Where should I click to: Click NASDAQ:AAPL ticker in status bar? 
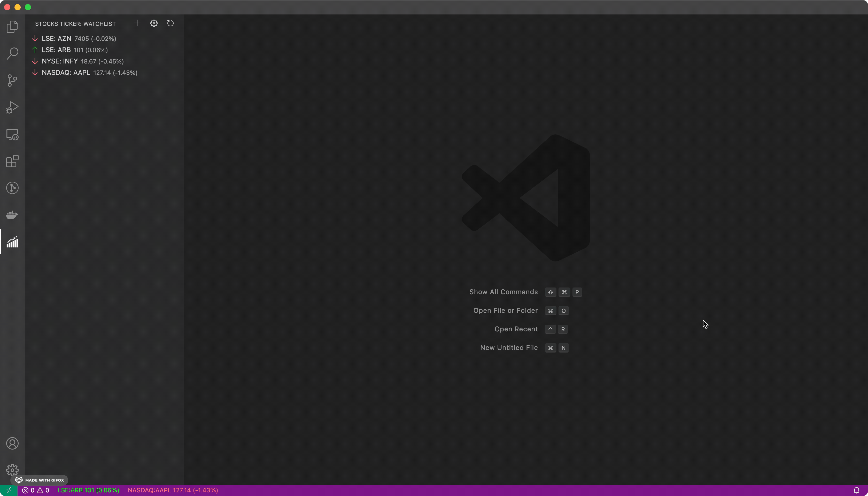pos(173,490)
